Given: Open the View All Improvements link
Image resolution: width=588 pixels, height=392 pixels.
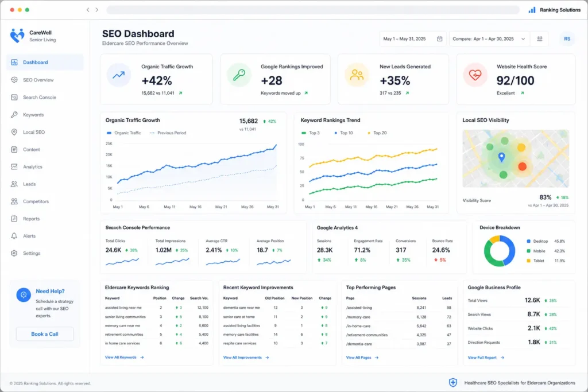Looking at the screenshot, I should point(246,358).
